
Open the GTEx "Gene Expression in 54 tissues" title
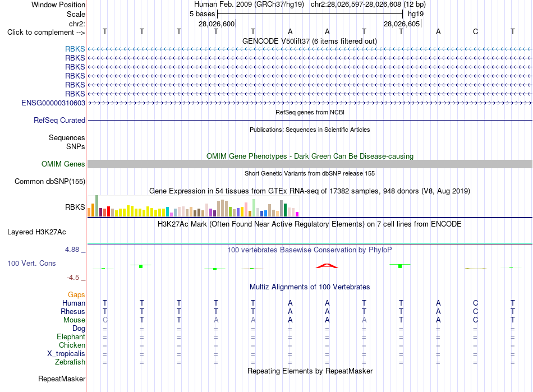310,191
